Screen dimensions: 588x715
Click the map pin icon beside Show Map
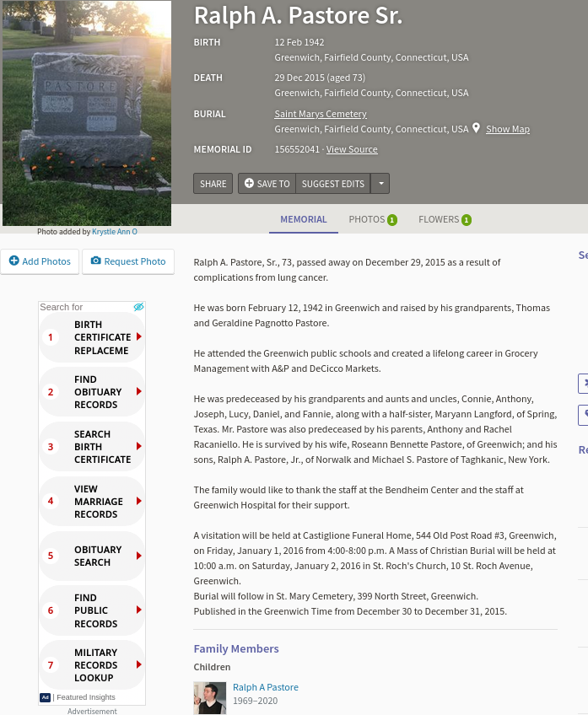[x=477, y=128]
